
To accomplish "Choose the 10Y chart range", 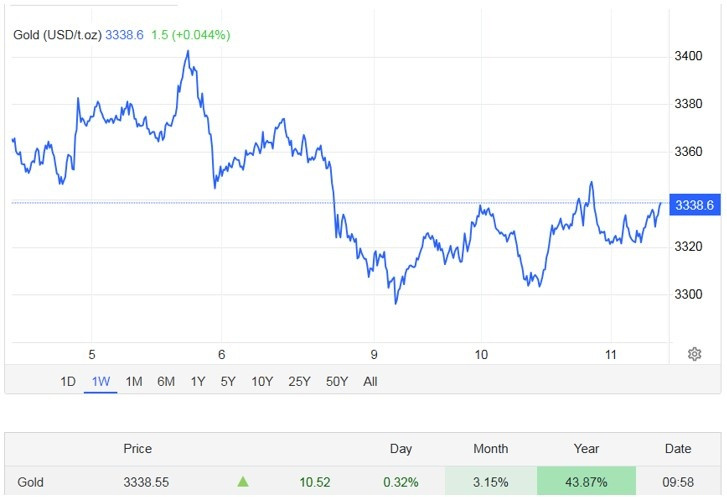I will [x=262, y=381].
